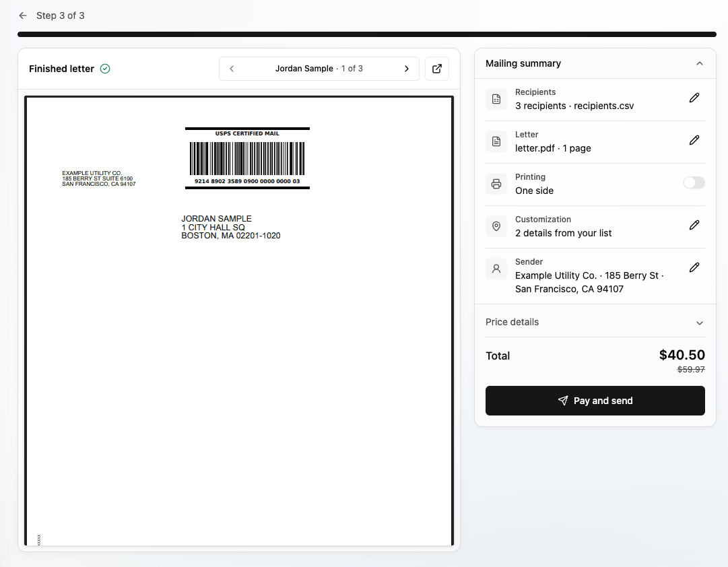Click 'letter.pdf · 1 page' text

pos(553,148)
